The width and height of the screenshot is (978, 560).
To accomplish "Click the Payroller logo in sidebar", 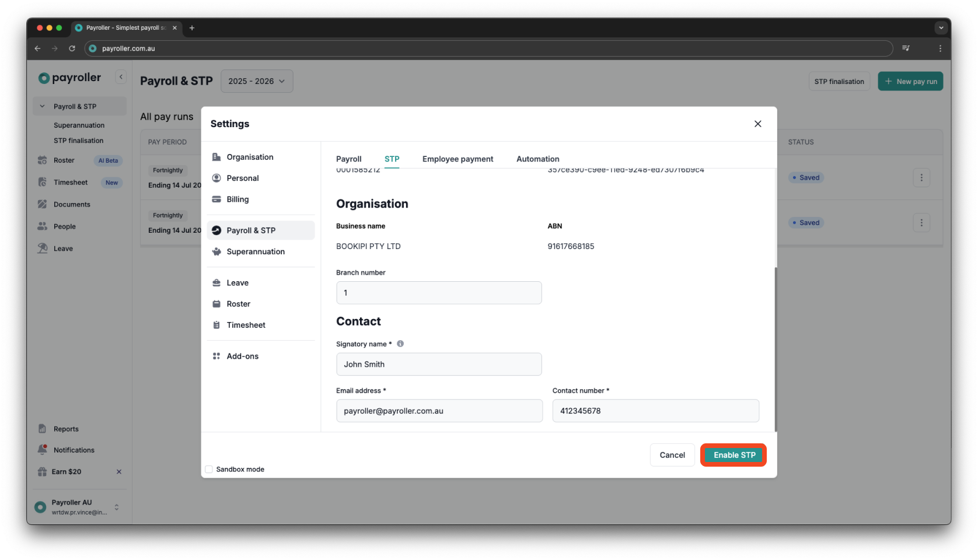I will [69, 78].
